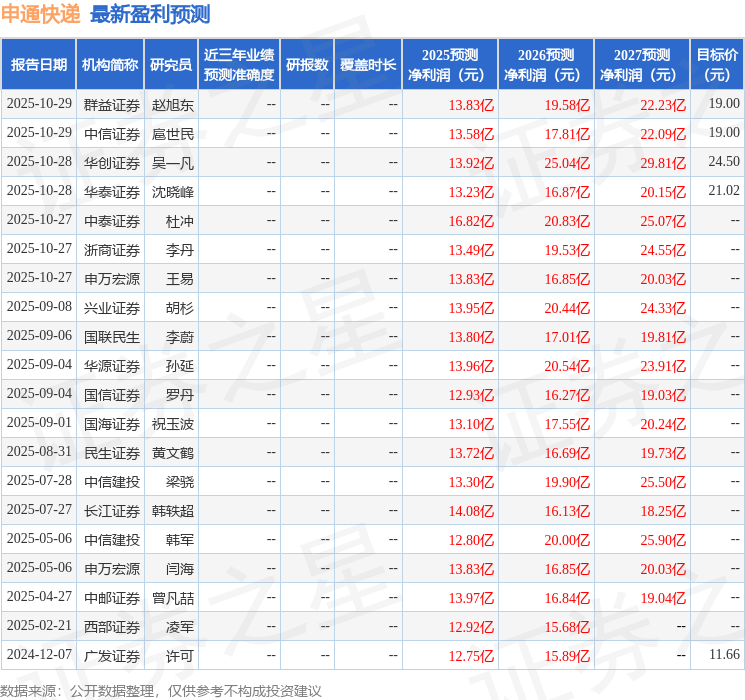Select analyst 韩轶超 in the 长江证券 row
This screenshot has height=700, width=745.
(172, 510)
